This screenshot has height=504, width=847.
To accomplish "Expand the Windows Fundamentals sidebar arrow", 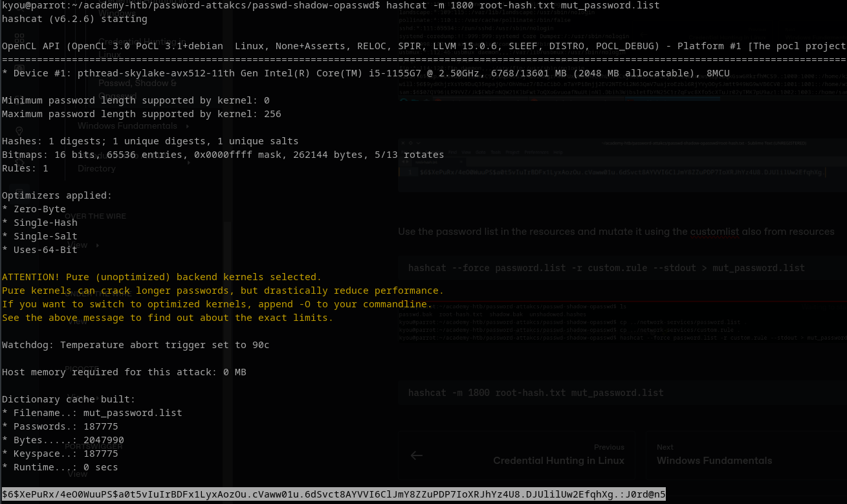I will pyautogui.click(x=188, y=126).
